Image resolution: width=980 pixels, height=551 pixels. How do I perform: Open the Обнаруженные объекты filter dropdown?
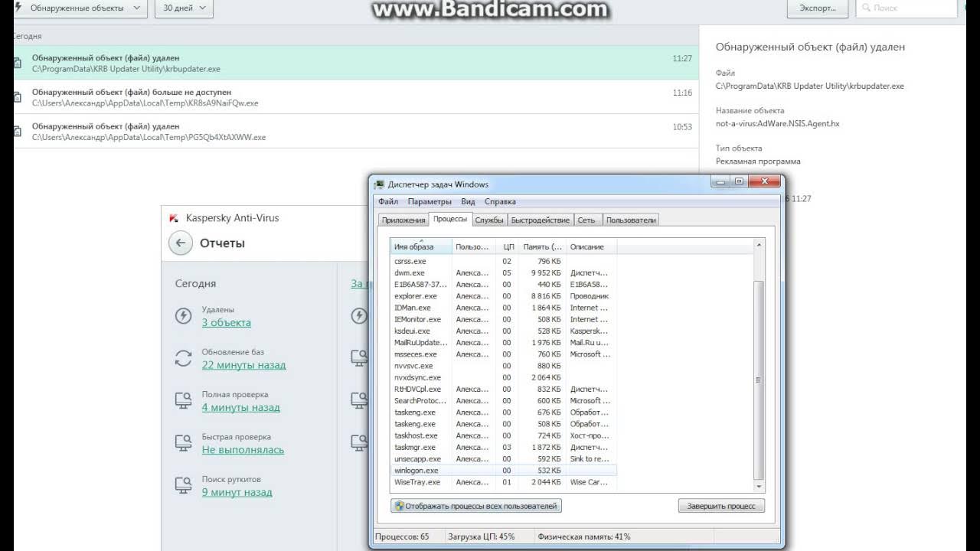[x=80, y=8]
